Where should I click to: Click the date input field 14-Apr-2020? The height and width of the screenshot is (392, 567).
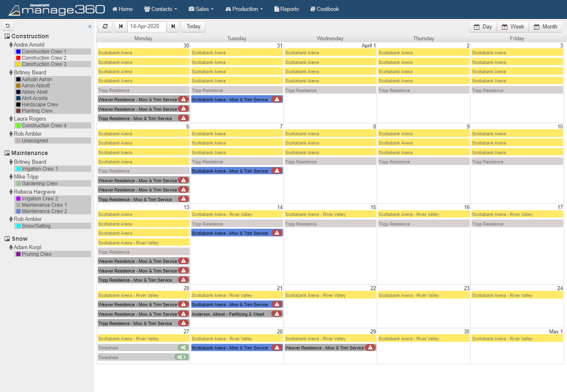click(147, 26)
